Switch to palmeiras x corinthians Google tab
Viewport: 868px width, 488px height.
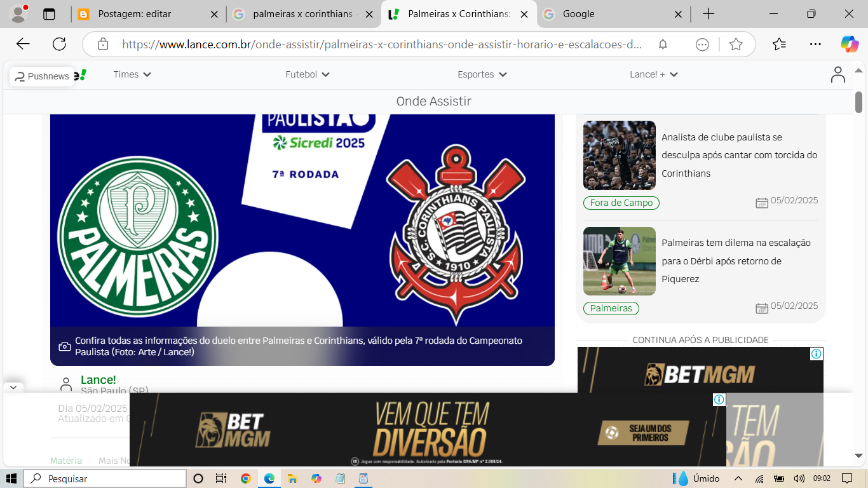[x=304, y=14]
